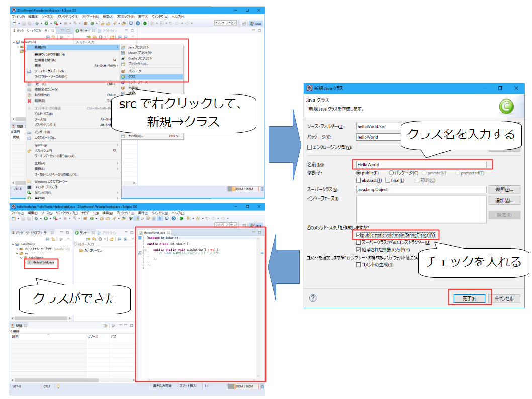This screenshot has height=399, width=532.
Task: Click the 名前(M) input field containing HelloWorld
Action: pyautogui.click(x=421, y=165)
